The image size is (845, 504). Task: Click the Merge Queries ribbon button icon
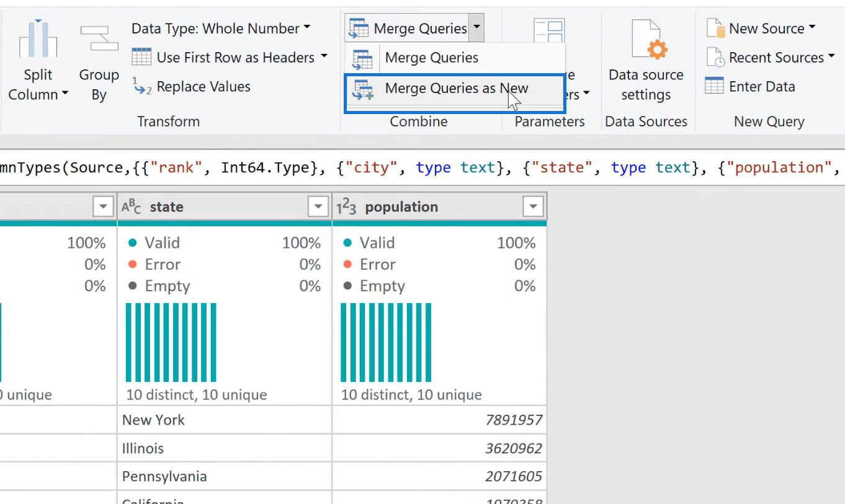pos(359,29)
